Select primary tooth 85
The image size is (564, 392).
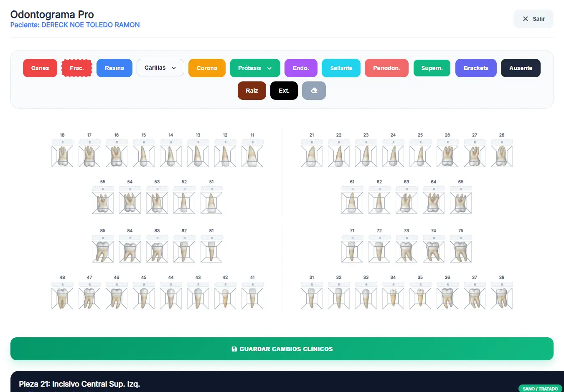pyautogui.click(x=103, y=252)
